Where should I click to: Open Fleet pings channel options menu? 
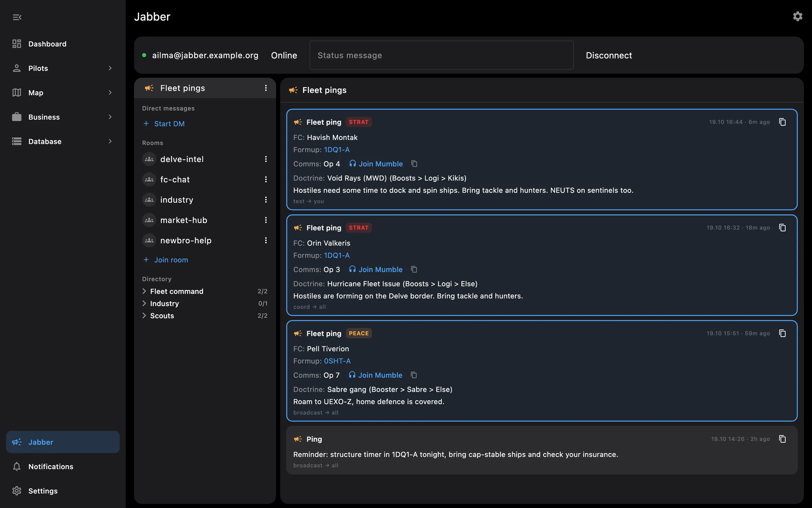pyautogui.click(x=266, y=88)
